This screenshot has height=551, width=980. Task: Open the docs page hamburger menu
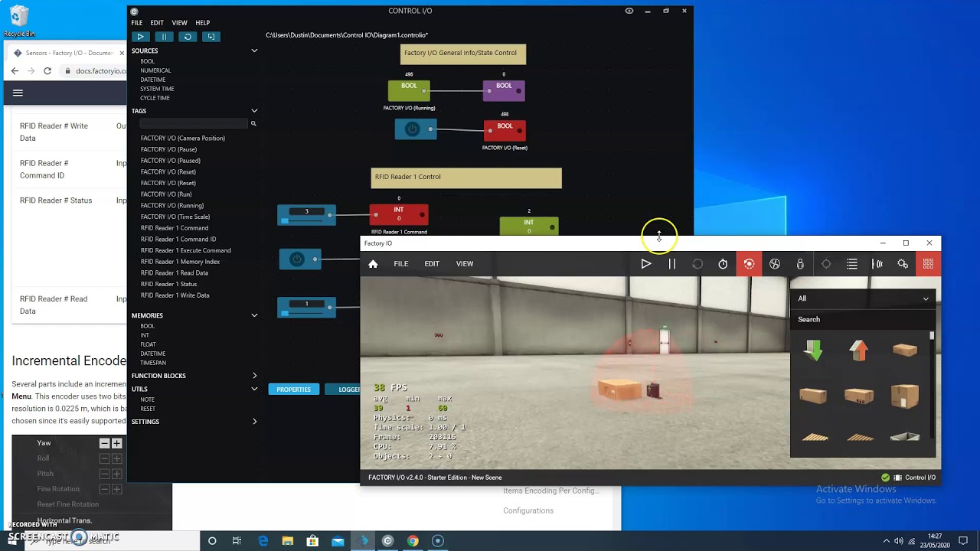click(x=18, y=93)
